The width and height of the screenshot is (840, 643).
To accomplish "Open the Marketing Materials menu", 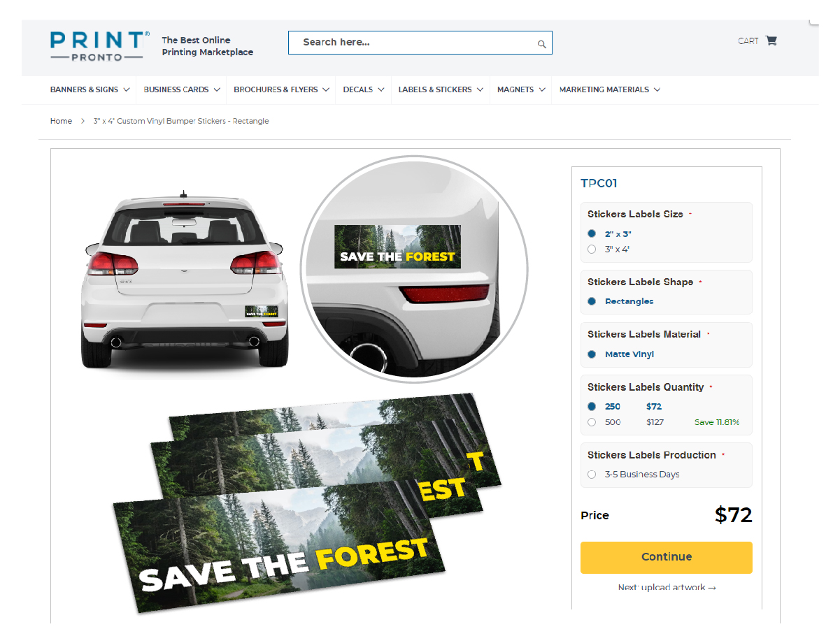I will pos(610,89).
